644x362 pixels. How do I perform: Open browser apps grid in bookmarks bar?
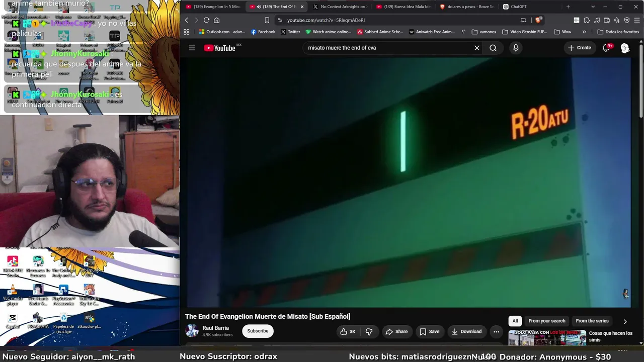pos(187,32)
